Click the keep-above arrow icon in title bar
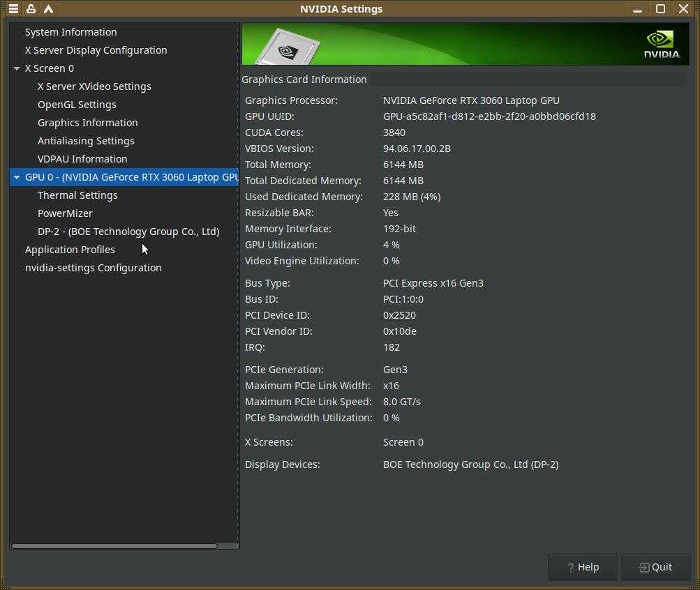This screenshot has height=590, width=700. click(48, 8)
